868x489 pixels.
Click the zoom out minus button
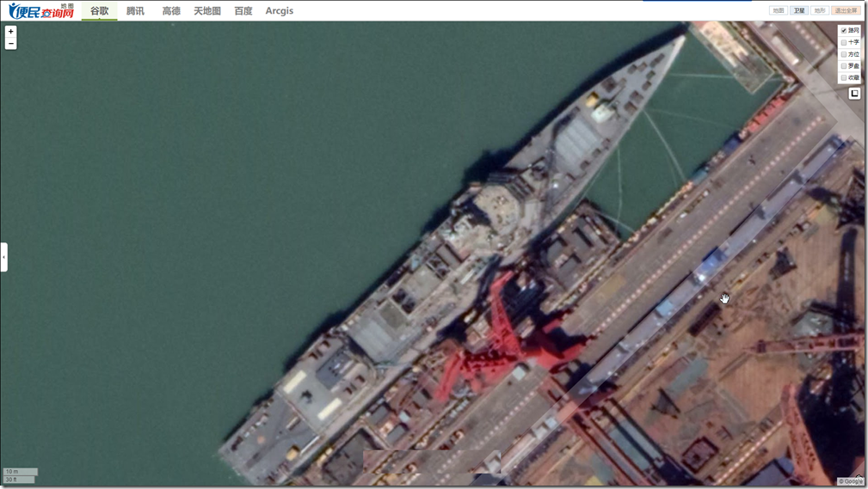coord(10,43)
